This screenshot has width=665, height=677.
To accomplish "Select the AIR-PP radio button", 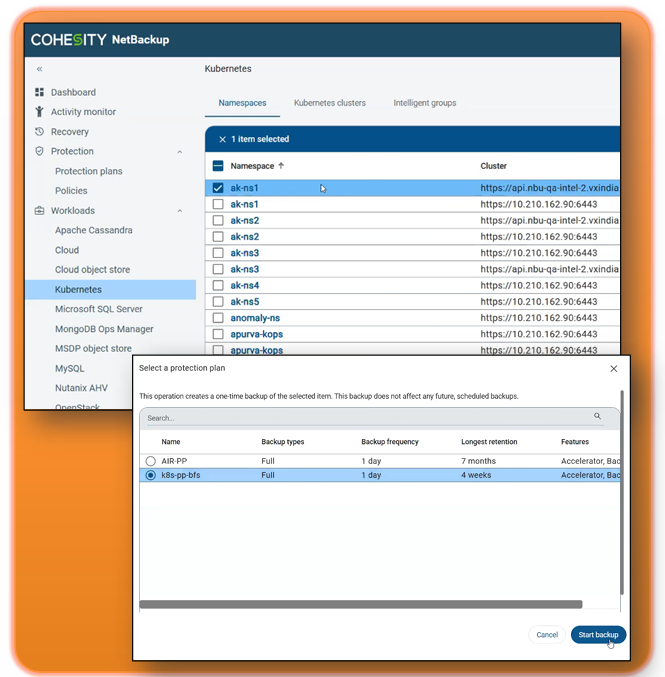I will point(150,461).
